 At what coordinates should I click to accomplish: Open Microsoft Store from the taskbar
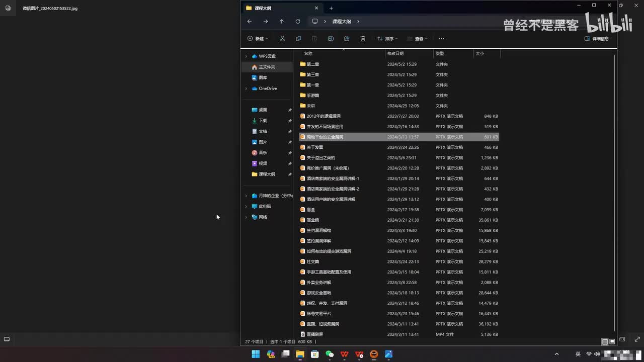[x=315, y=354]
